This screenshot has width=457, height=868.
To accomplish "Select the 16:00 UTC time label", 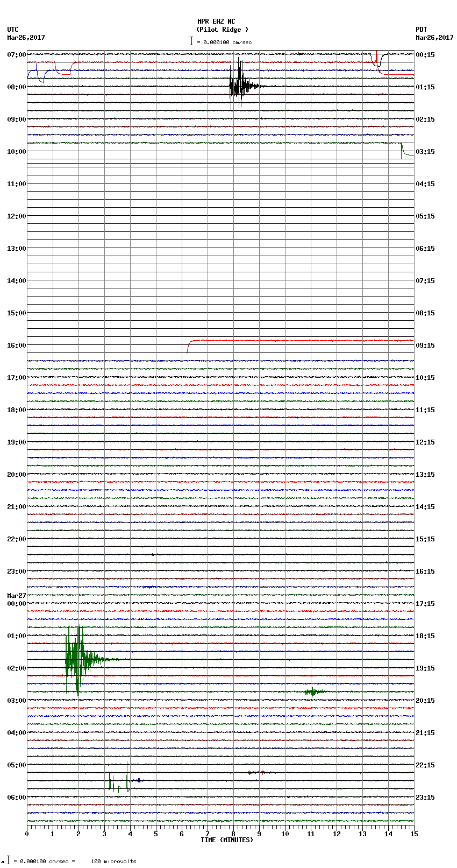I will pyautogui.click(x=17, y=345).
